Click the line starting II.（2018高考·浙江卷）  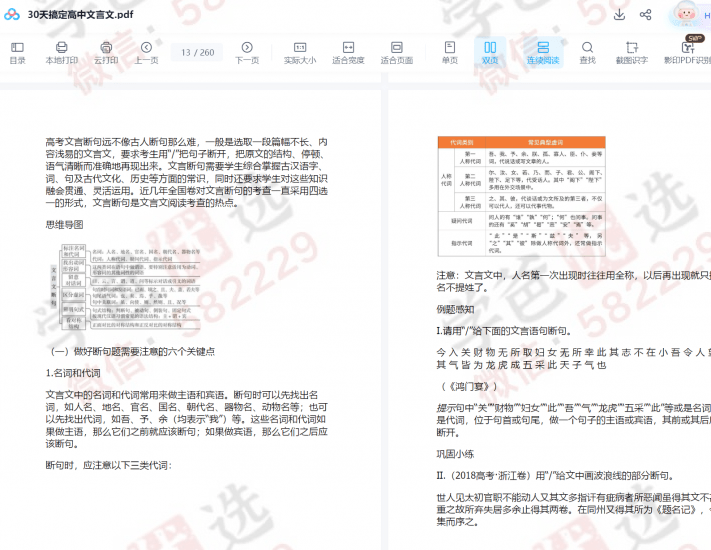click(x=555, y=476)
